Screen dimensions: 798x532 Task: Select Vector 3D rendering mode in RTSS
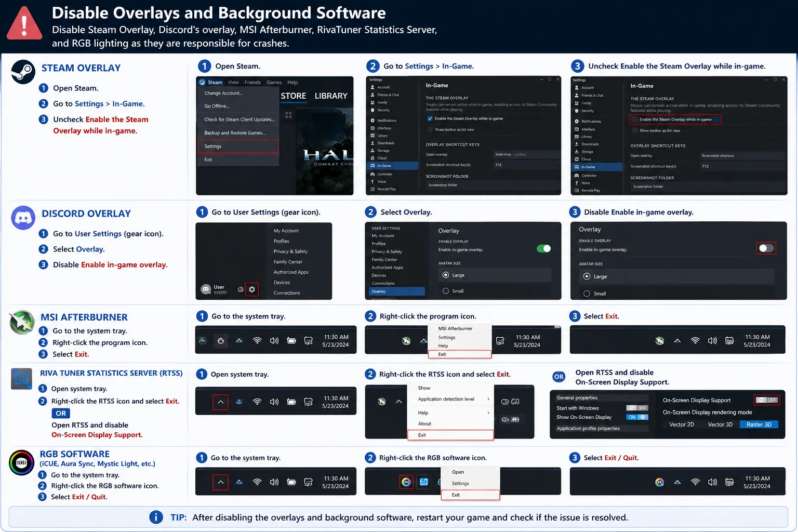coord(720,424)
